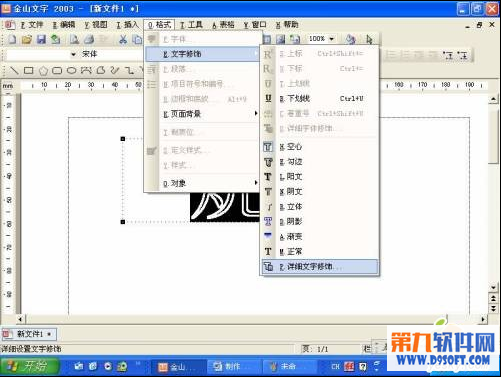Click the vertical scrollbar down arrow
The height and width of the screenshot is (377, 502).
[493, 287]
